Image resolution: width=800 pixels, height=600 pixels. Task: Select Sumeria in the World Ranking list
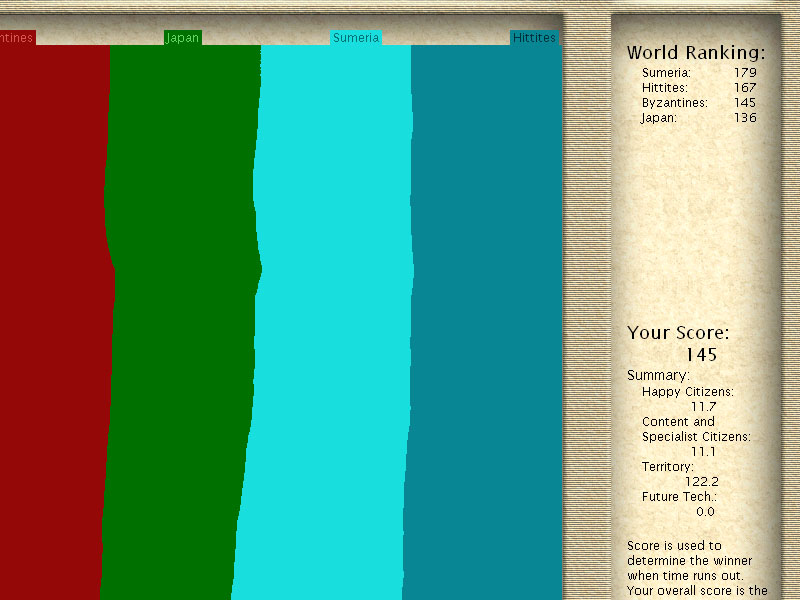point(666,73)
